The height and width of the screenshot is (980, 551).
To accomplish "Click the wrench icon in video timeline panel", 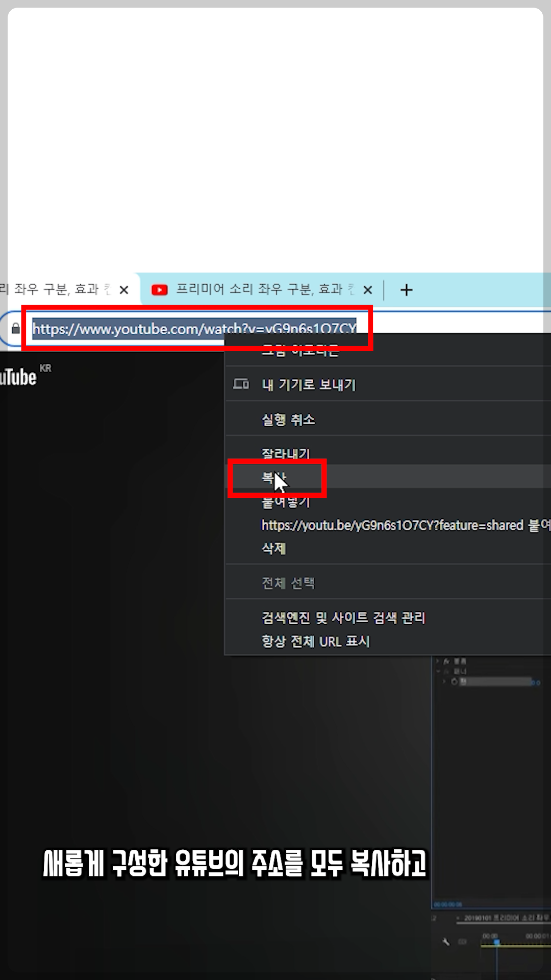I will tap(446, 942).
